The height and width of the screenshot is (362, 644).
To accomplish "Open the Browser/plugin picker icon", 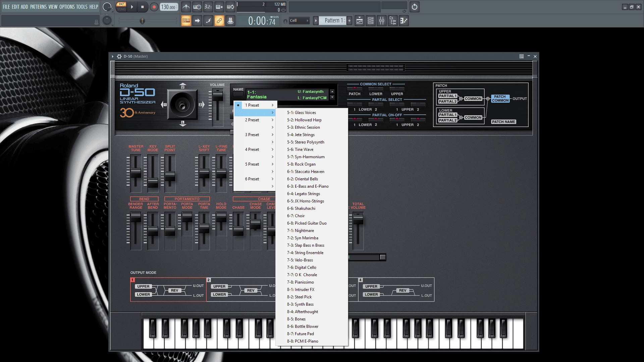I will (393, 21).
